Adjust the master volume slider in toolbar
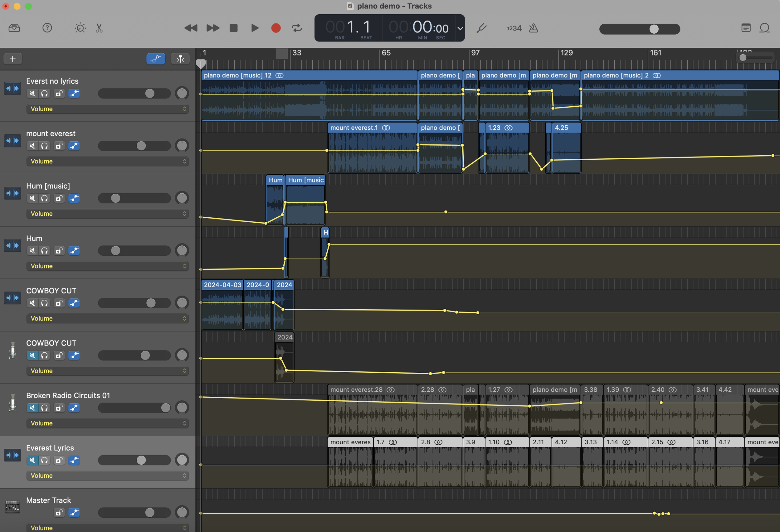 coord(640,29)
